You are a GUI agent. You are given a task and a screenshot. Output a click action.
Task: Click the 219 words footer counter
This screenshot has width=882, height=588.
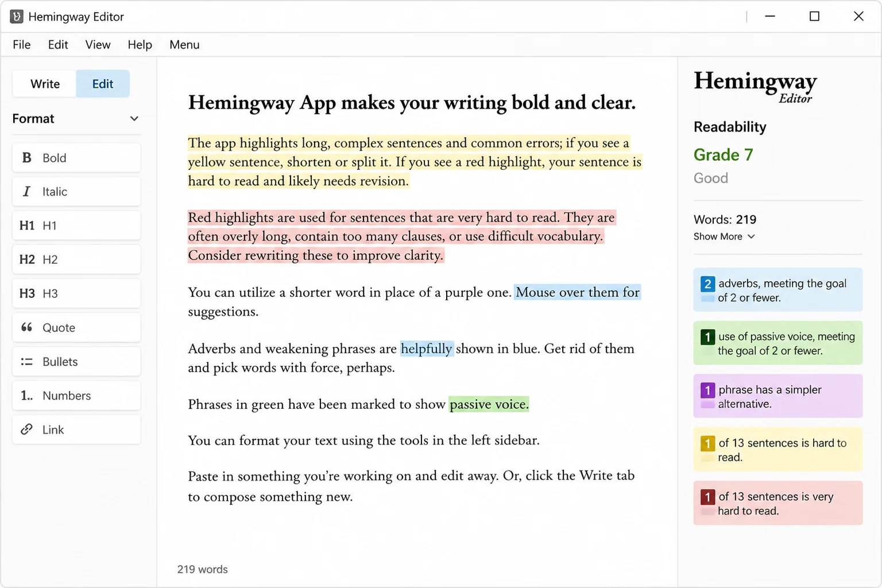202,570
